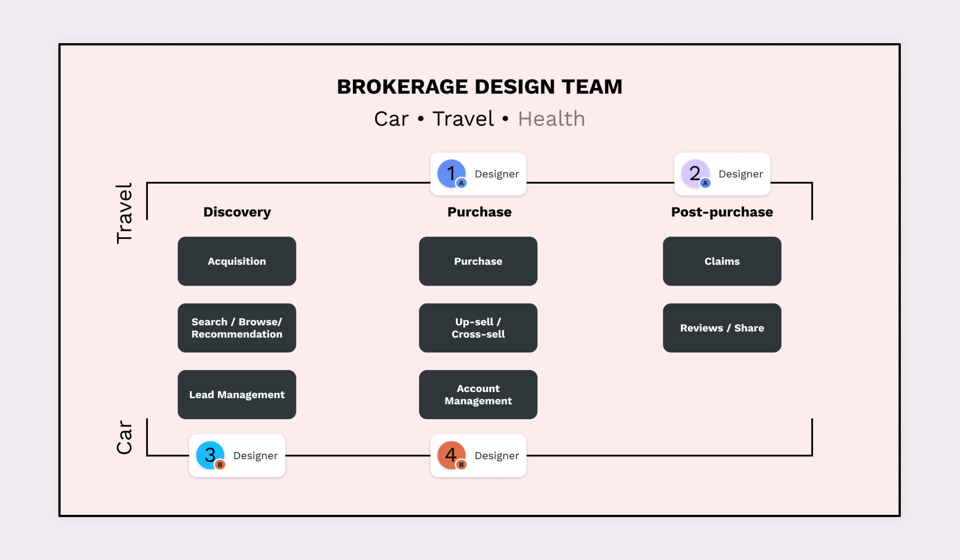This screenshot has width=960, height=560.
Task: Click the B badge on avatar 4
Action: click(x=461, y=465)
